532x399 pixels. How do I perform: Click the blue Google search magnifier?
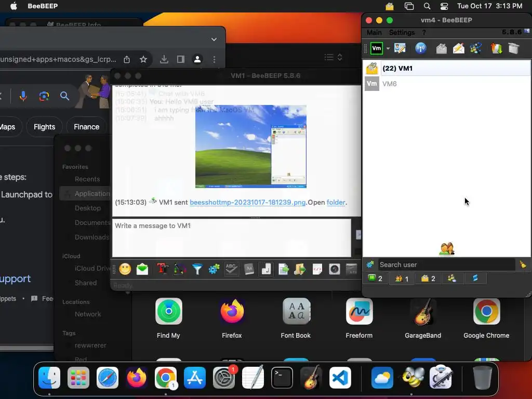coord(64,96)
